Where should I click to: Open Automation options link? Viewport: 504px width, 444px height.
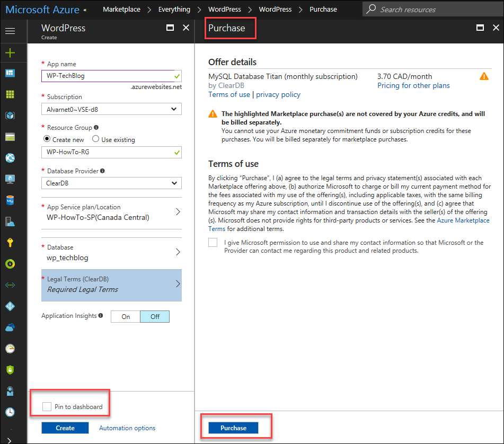[127, 428]
